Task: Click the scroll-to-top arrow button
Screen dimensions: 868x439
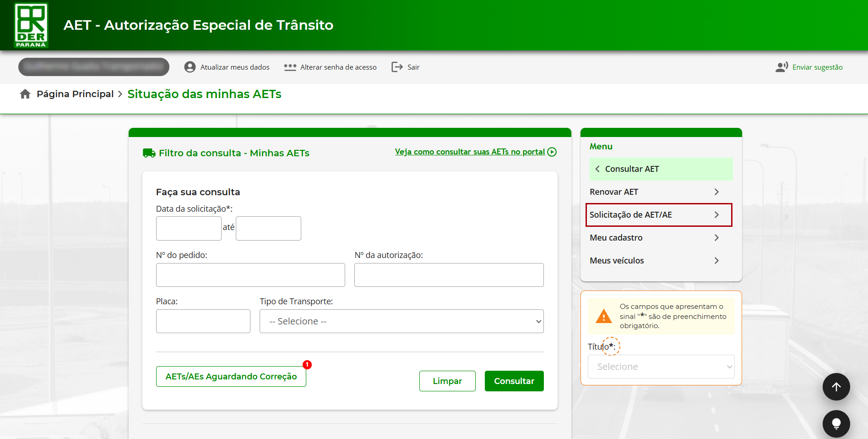Action: (x=836, y=387)
